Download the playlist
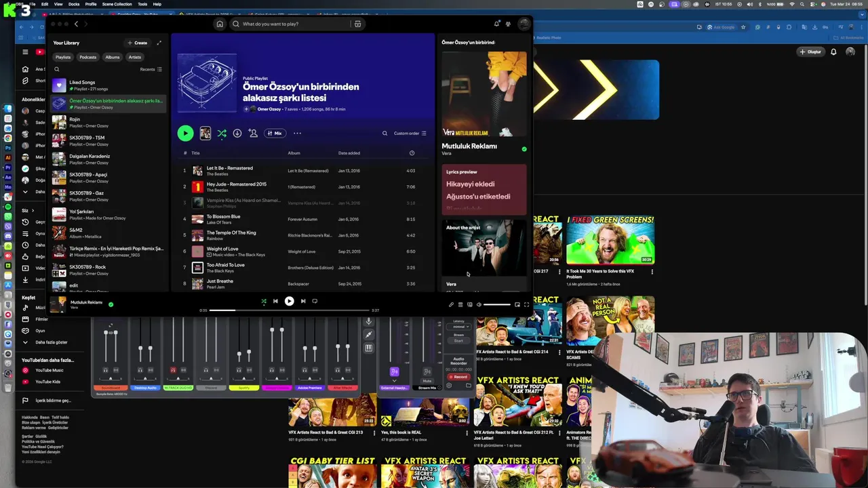 [237, 134]
